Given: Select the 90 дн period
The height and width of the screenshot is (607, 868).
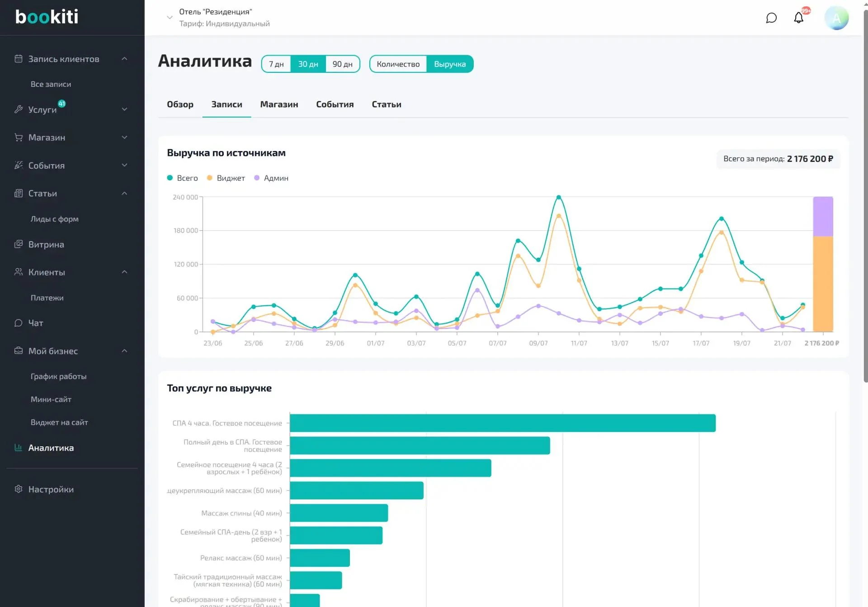Looking at the screenshot, I should click(x=343, y=64).
